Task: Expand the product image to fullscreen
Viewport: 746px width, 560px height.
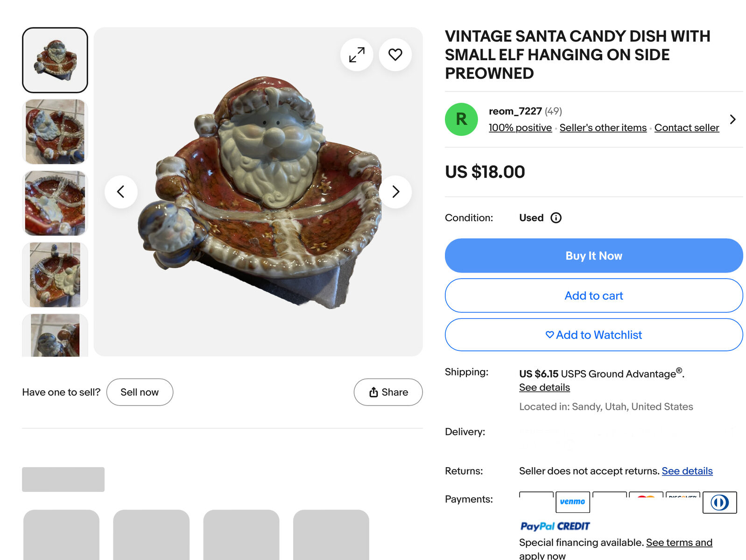Action: pos(357,55)
